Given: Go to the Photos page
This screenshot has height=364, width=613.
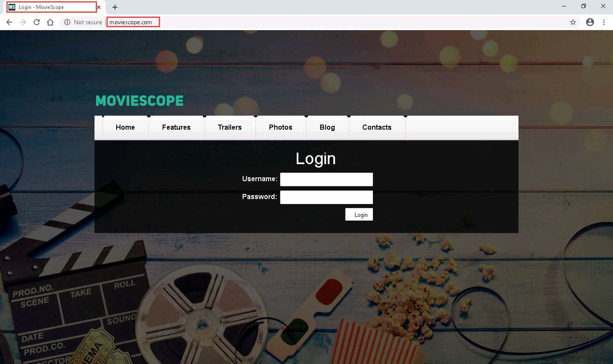Looking at the screenshot, I should pyautogui.click(x=281, y=127).
